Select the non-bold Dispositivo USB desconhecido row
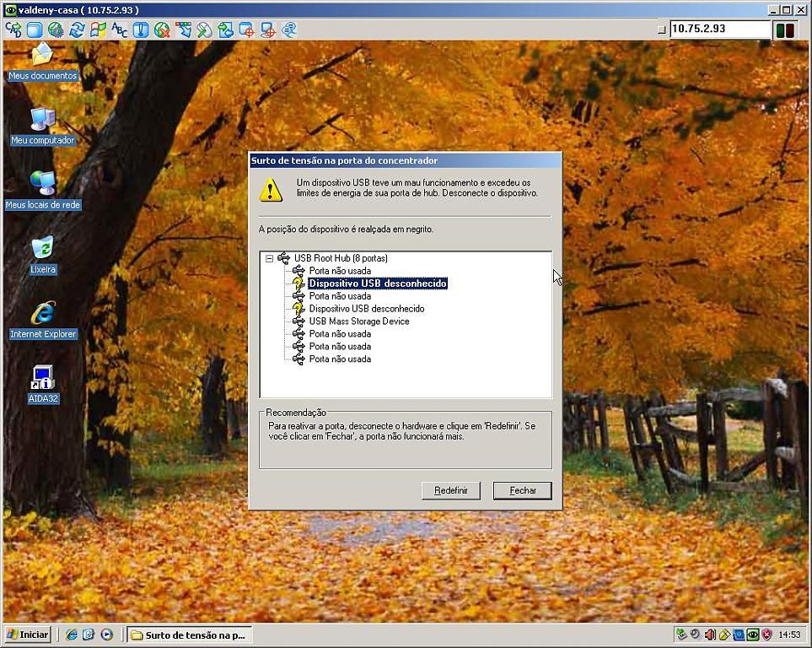Viewport: 812px width, 648px height. (367, 309)
